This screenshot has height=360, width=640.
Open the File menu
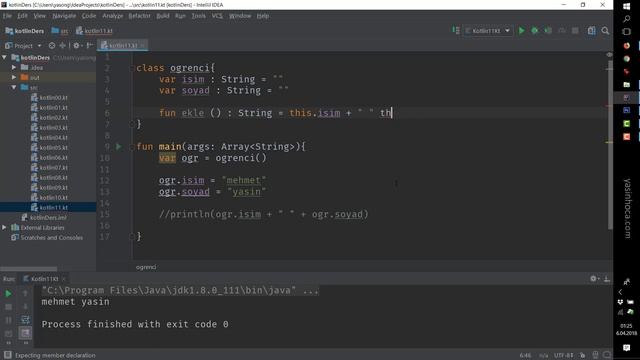[7, 16]
